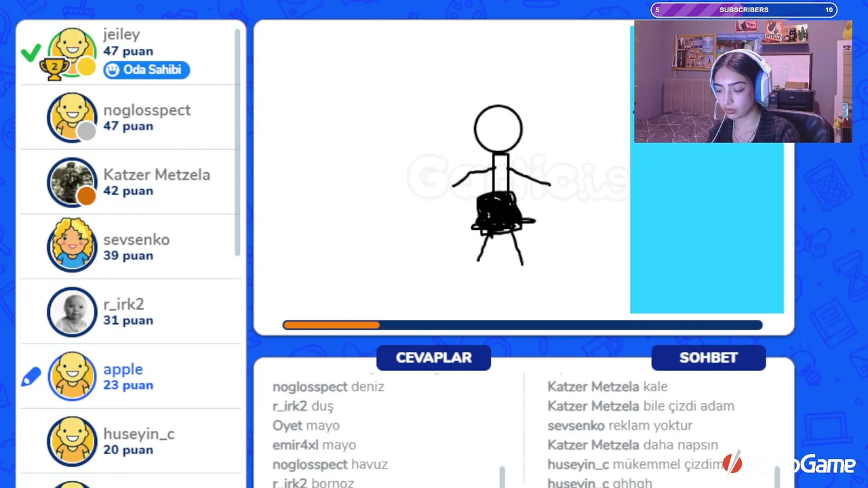Click the answer 'noglosspect havuz'

pos(330,464)
